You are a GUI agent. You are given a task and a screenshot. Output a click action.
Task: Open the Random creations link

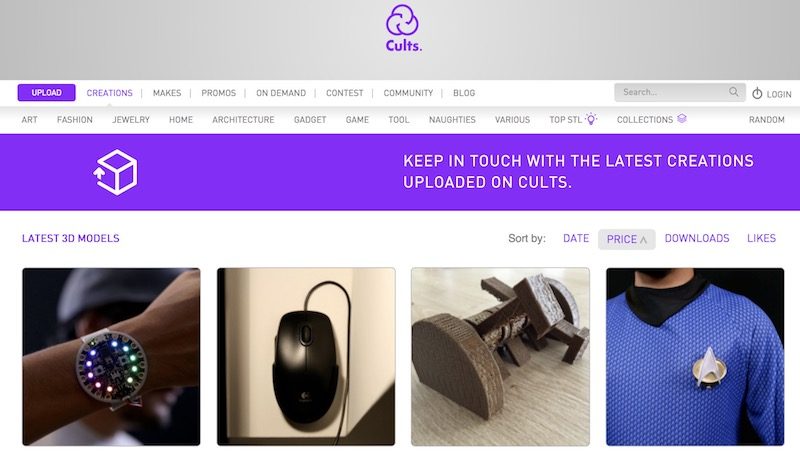[x=767, y=119]
